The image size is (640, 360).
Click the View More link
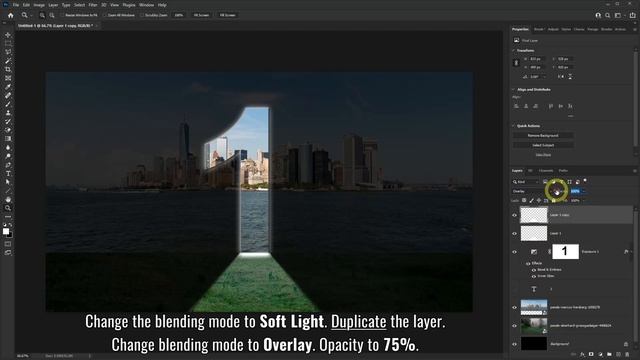543,155
